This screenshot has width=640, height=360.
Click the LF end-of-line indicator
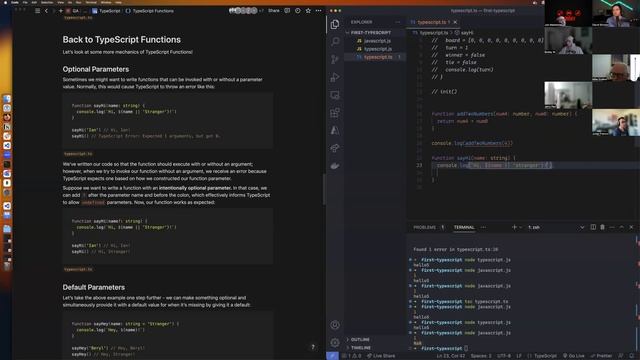pyautogui.click(x=519, y=356)
